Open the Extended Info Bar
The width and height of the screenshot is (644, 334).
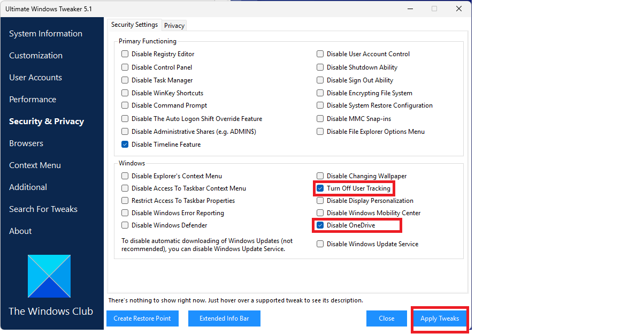click(x=224, y=318)
